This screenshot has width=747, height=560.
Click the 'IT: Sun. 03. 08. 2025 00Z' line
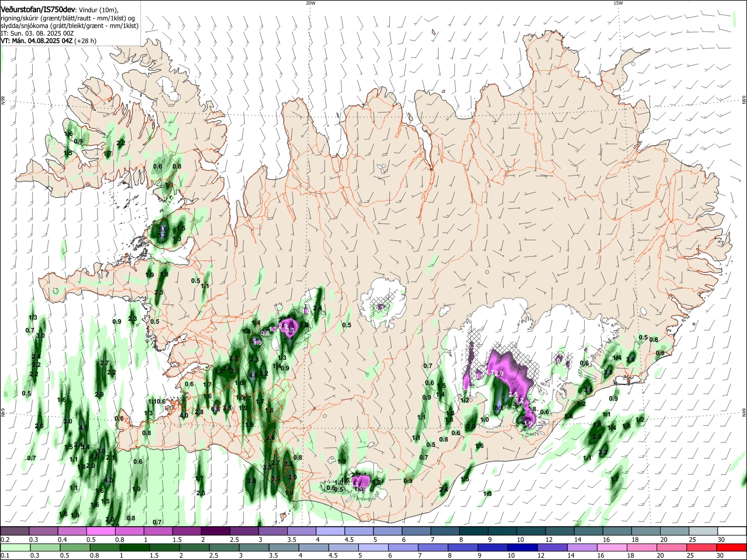click(37, 33)
